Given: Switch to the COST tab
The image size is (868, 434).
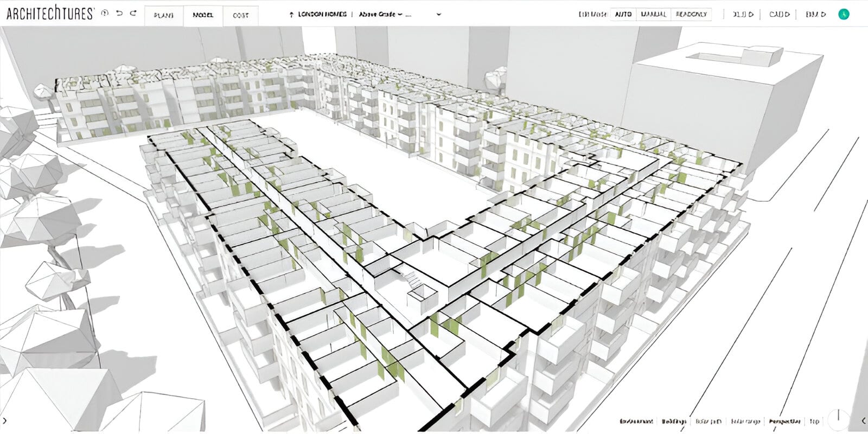Looking at the screenshot, I should coord(241,15).
